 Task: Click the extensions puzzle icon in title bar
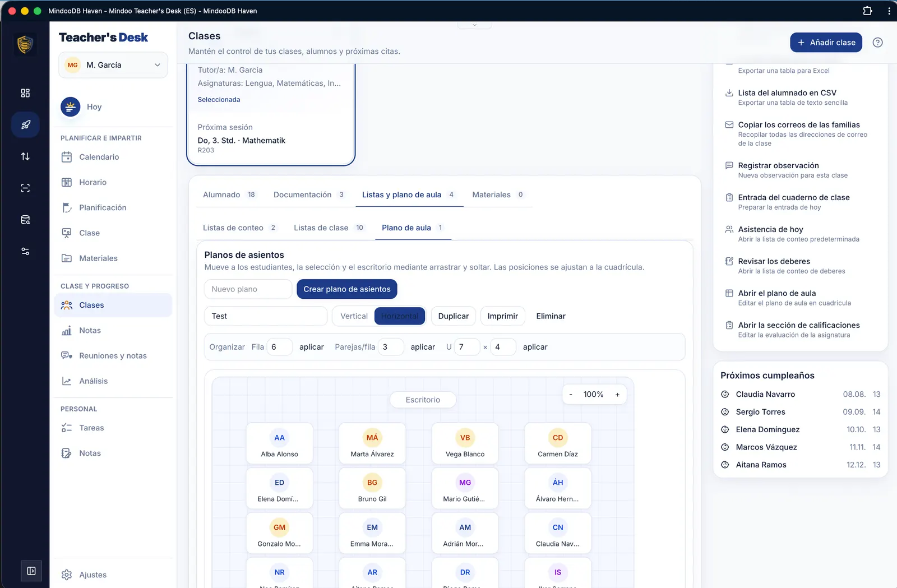pyautogui.click(x=867, y=11)
